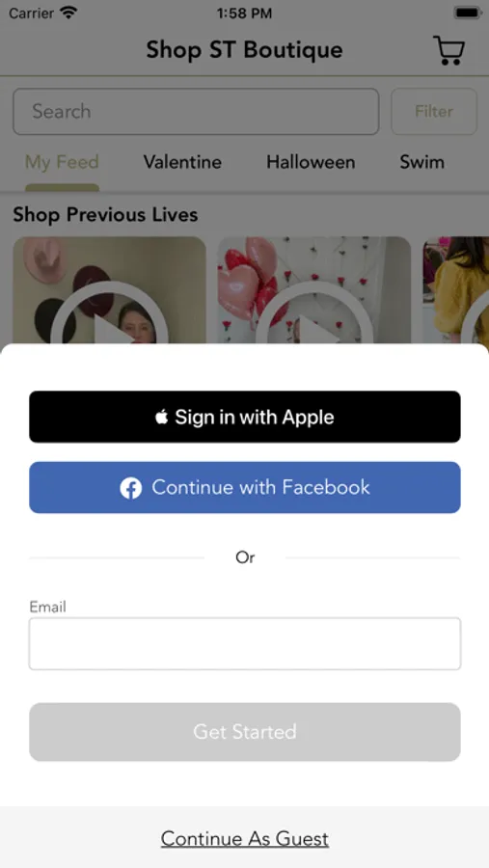
Task: Sign in with Apple
Action: pyautogui.click(x=245, y=417)
